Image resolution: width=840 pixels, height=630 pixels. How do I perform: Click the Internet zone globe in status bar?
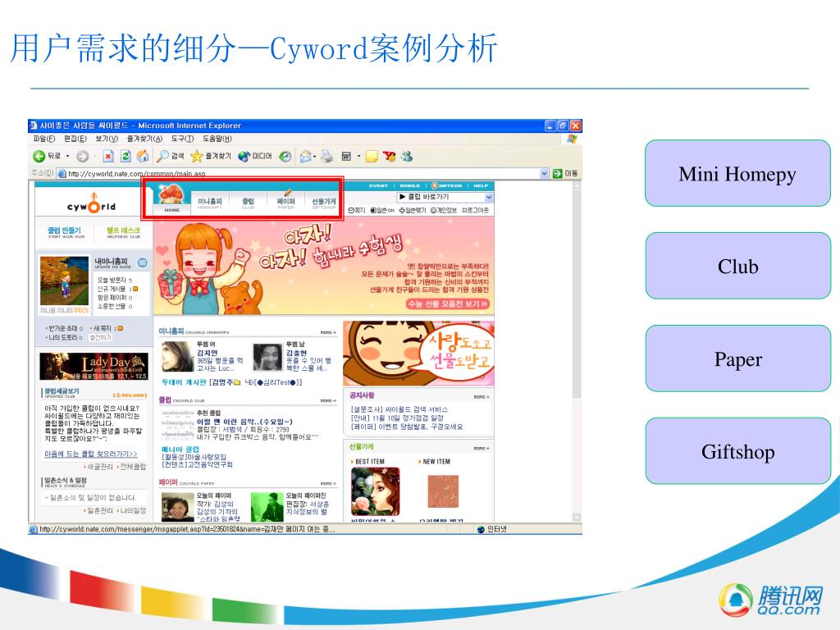point(481,529)
